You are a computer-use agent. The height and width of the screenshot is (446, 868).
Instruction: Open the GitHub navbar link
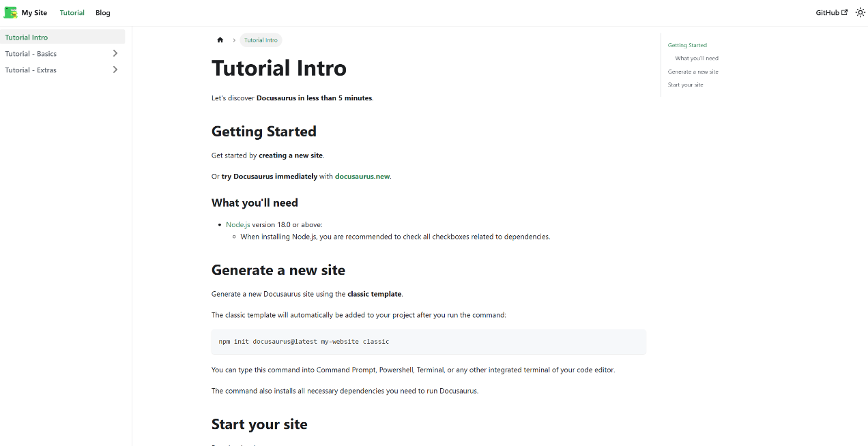click(832, 12)
